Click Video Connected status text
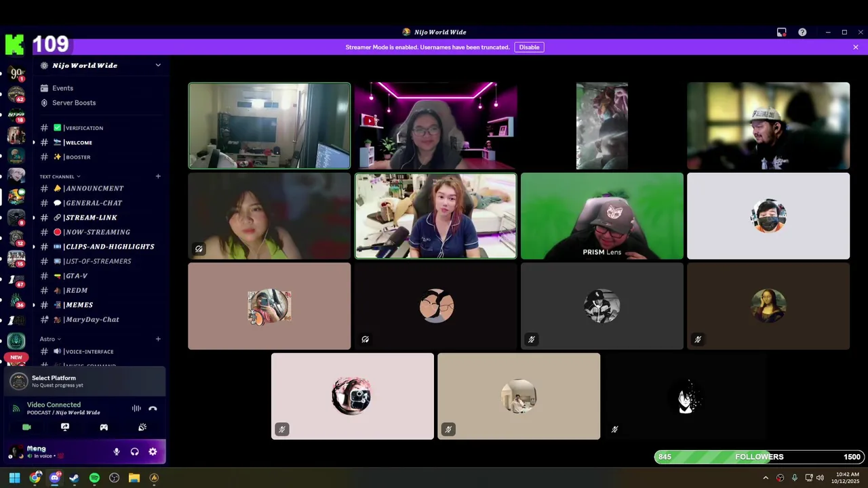 (x=54, y=405)
